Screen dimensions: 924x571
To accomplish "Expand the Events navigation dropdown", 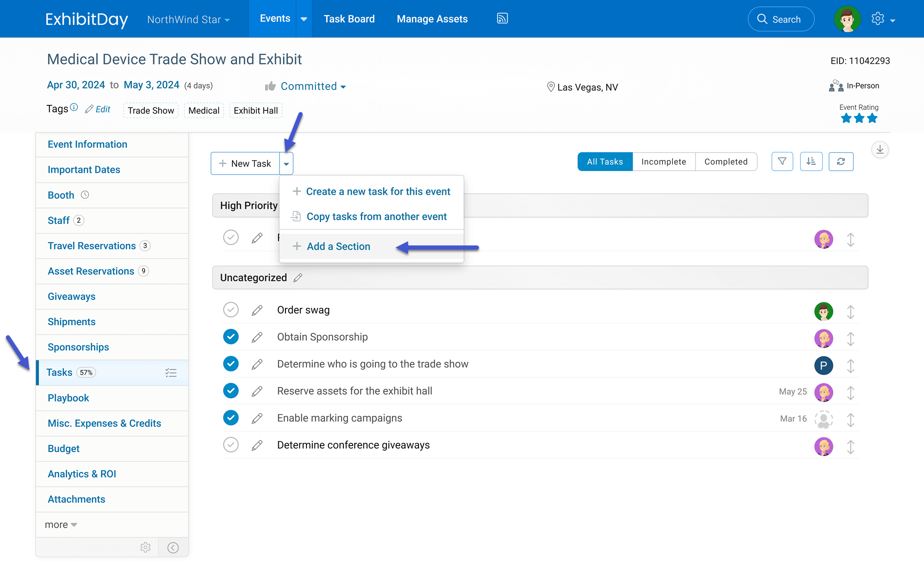I will [x=302, y=18].
